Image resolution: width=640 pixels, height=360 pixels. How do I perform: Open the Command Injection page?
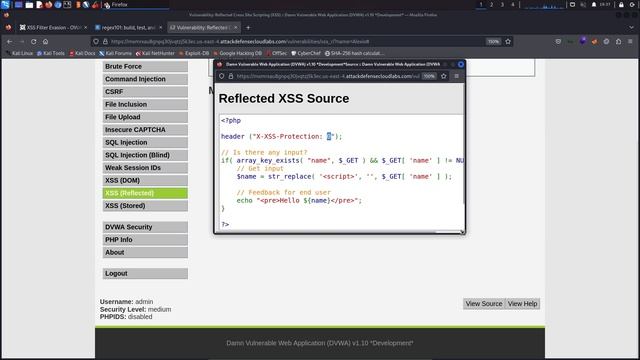pyautogui.click(x=145, y=79)
